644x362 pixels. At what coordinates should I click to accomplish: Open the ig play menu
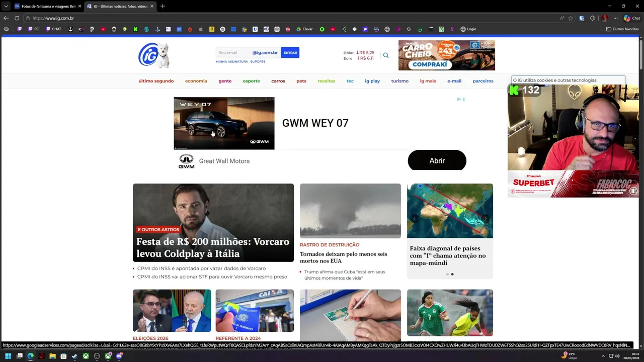pyautogui.click(x=372, y=81)
